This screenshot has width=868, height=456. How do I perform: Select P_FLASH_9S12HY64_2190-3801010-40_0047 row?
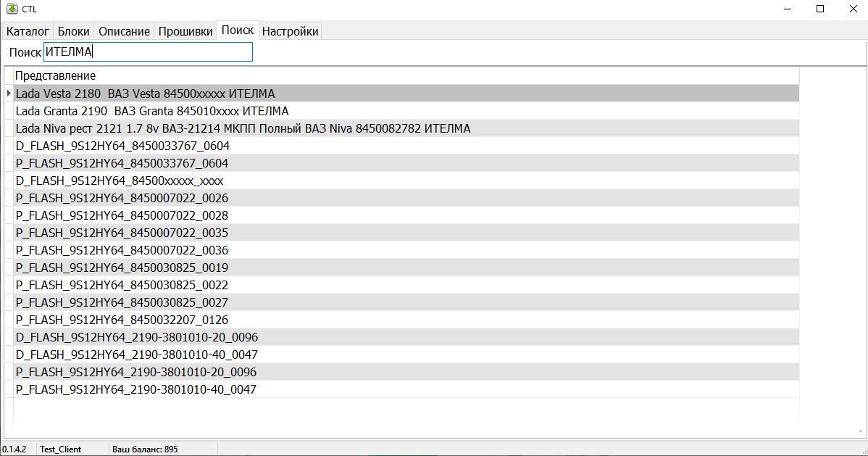click(406, 389)
